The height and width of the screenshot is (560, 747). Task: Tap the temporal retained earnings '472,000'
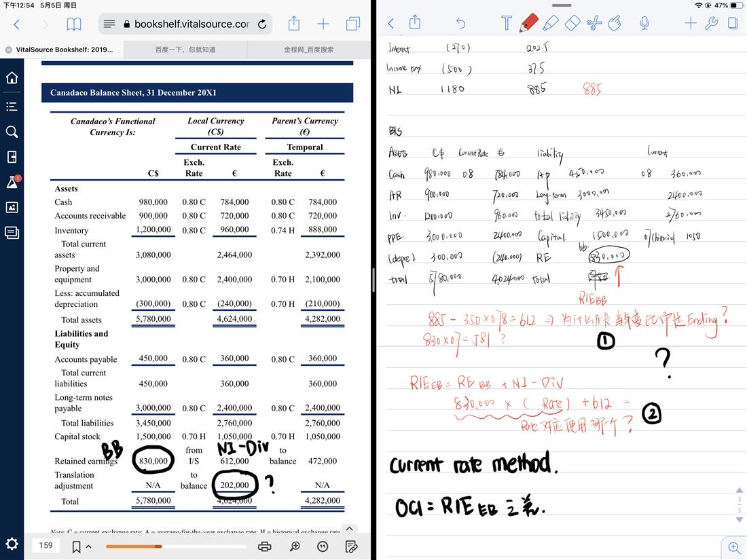[323, 461]
